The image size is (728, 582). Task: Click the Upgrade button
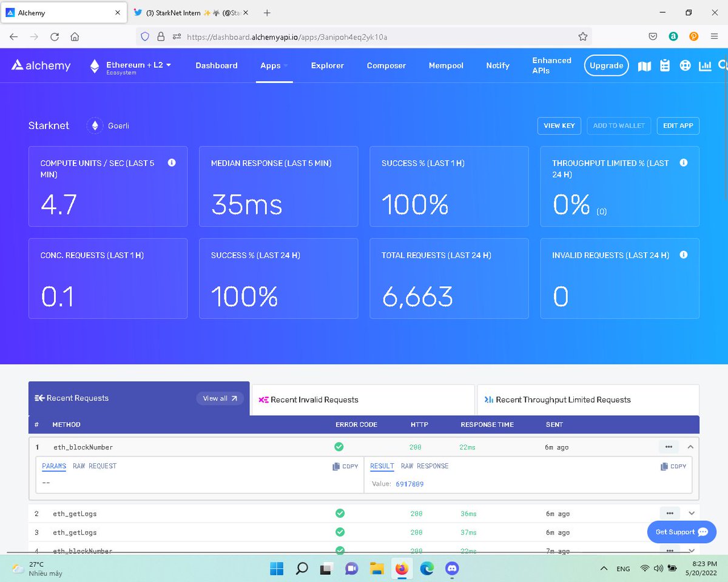click(606, 65)
